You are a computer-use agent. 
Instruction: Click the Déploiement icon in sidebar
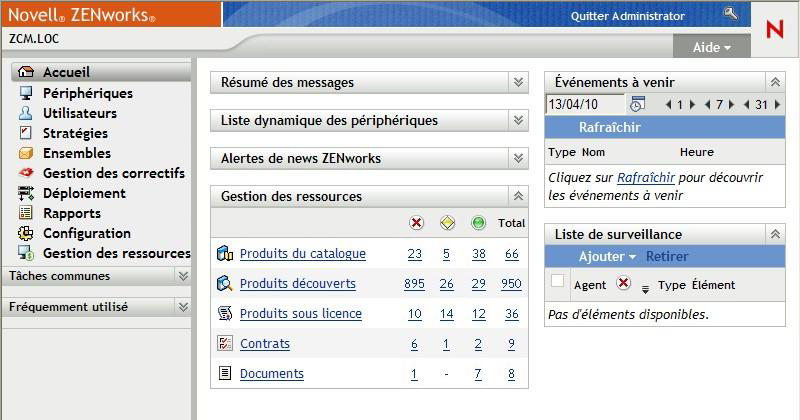point(26,193)
